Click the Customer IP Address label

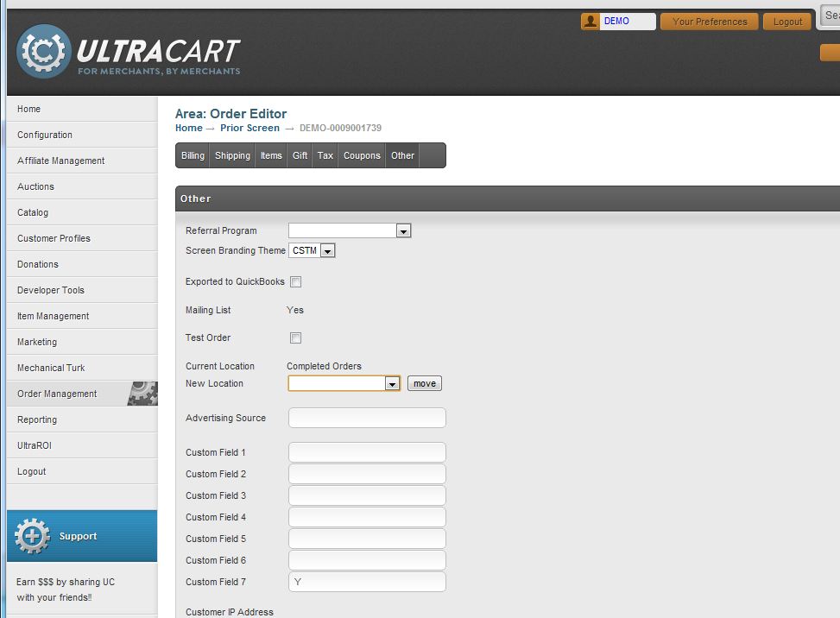tap(230, 612)
